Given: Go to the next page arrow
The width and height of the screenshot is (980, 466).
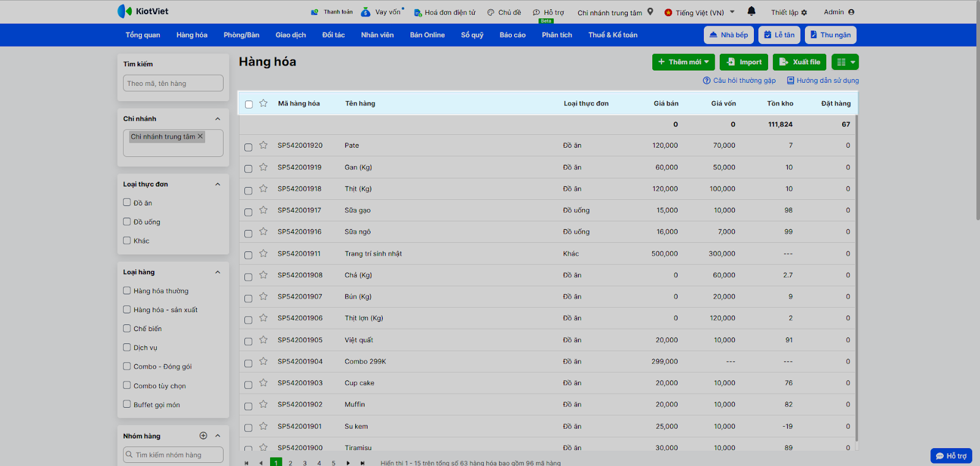Looking at the screenshot, I should [348, 463].
